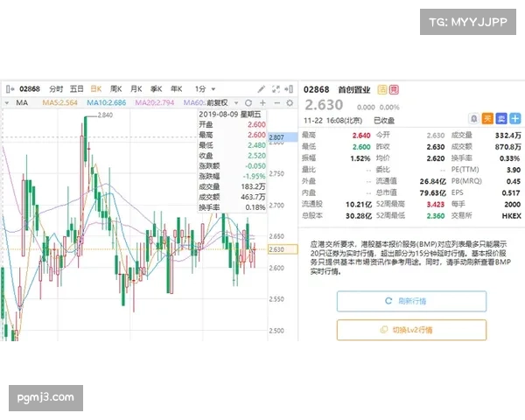Click the 02868 code in chart toolbar
The height and width of the screenshot is (420, 525).
click(x=30, y=89)
